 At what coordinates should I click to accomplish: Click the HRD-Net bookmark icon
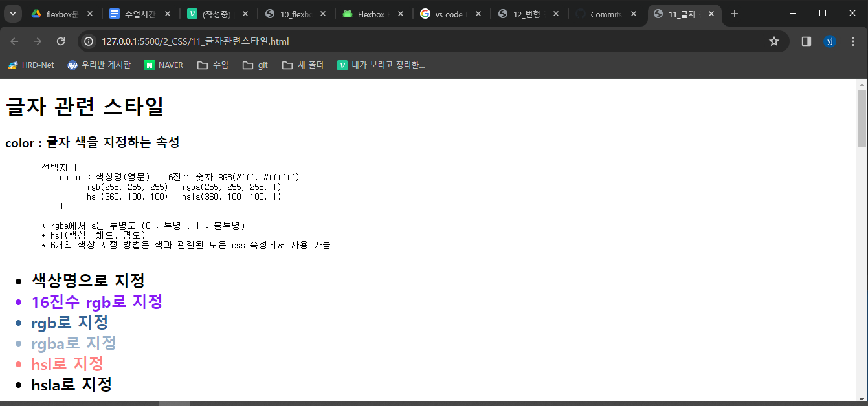[11, 65]
